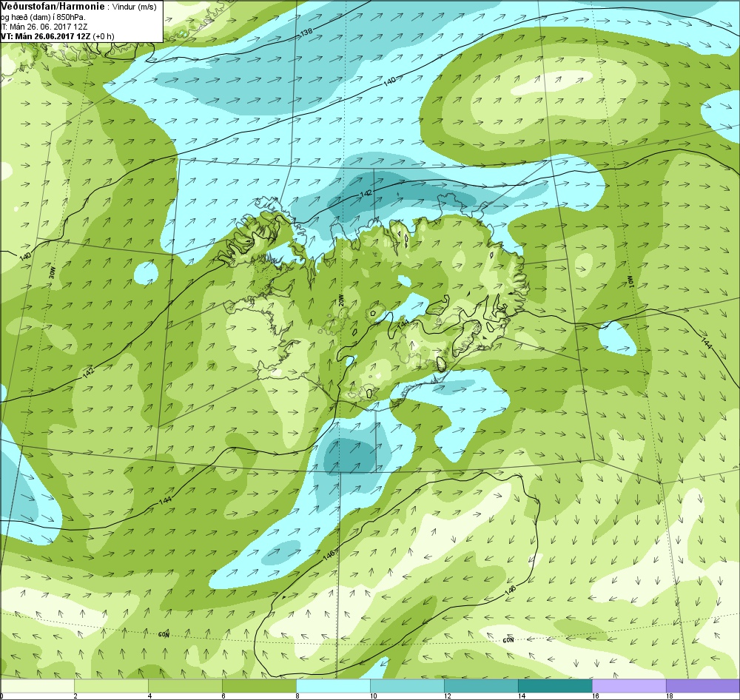Click the 20W longitude label over Iceland
Screen dimensions: 740x700
[341, 300]
